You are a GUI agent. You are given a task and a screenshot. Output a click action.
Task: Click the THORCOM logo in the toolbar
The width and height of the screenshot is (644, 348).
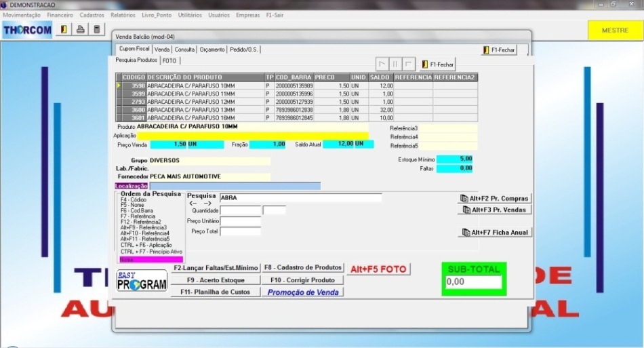point(27,30)
